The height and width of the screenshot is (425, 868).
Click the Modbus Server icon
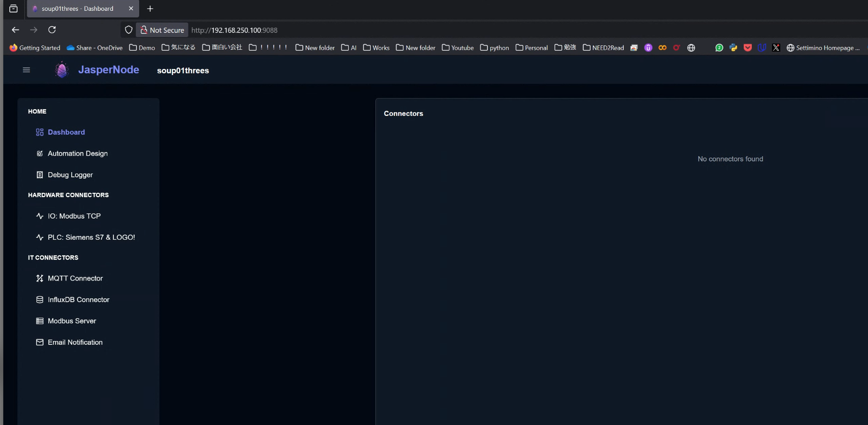[x=40, y=321]
